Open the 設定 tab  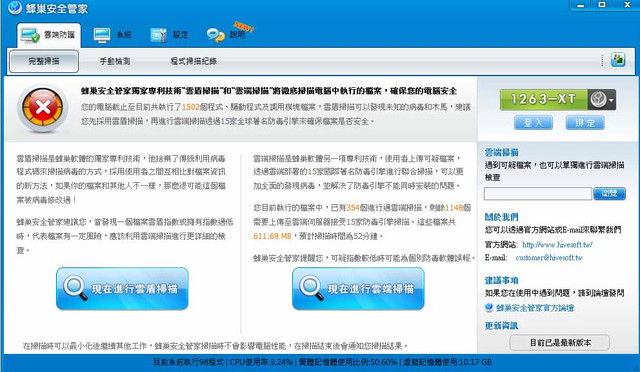pyautogui.click(x=169, y=35)
